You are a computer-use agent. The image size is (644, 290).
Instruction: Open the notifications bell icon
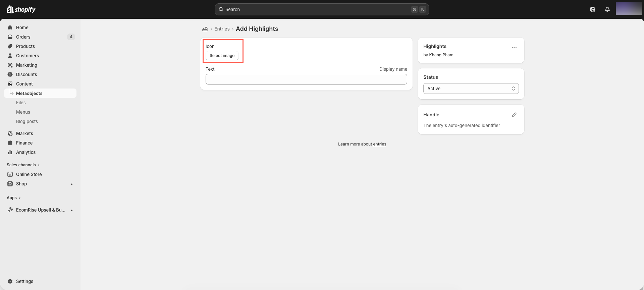[x=607, y=9]
